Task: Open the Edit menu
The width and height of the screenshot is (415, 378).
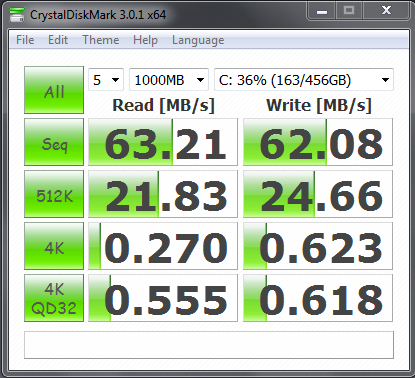Action: coord(58,40)
